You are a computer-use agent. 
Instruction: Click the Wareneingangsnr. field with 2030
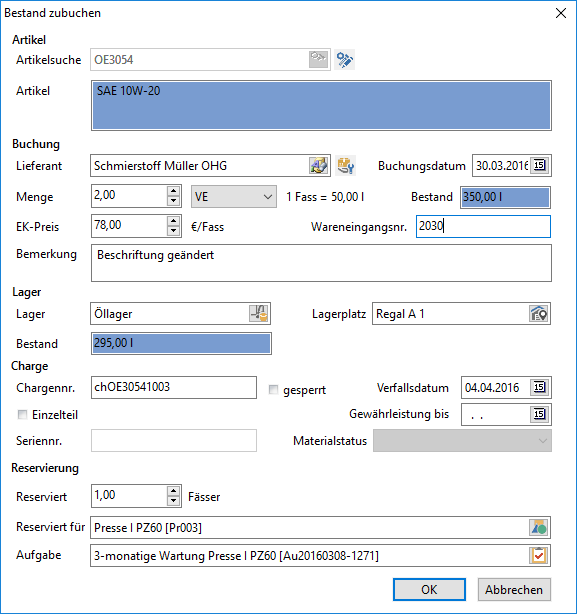(x=483, y=226)
